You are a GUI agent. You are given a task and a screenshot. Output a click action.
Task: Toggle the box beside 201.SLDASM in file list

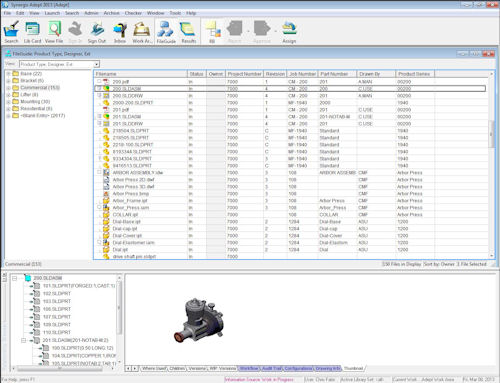99,116
